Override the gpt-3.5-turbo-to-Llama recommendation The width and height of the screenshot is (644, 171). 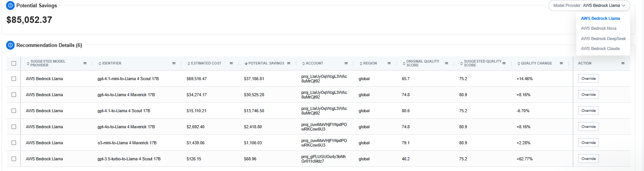click(x=589, y=159)
